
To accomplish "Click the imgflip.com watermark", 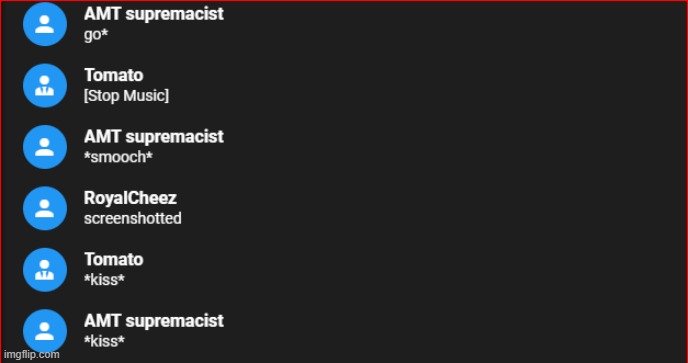I will point(31,355).
